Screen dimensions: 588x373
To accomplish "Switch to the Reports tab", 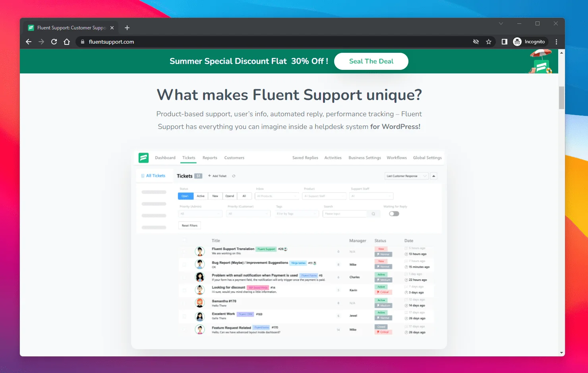I will 210,158.
